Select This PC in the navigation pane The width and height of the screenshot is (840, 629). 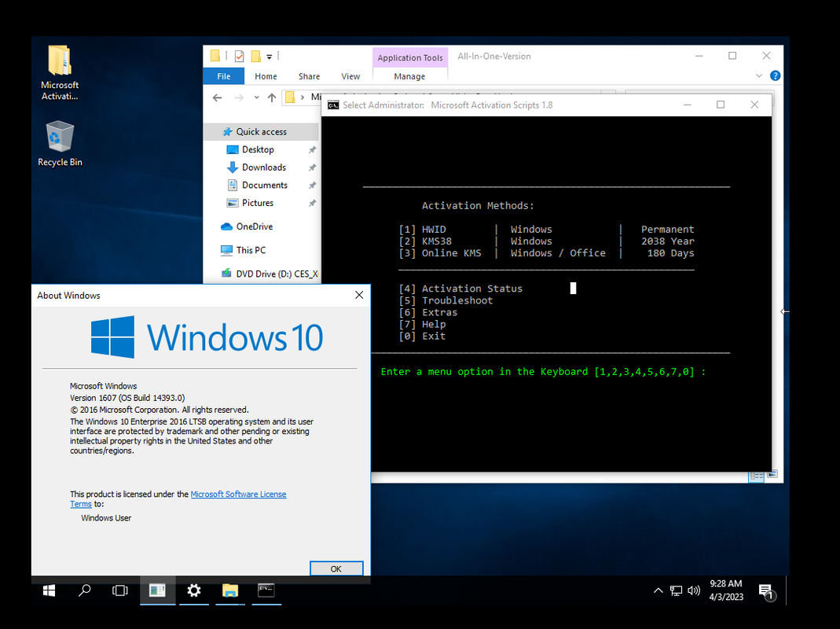coord(251,250)
